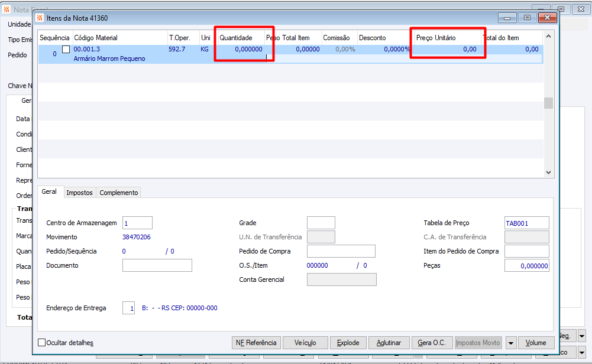Click the Endereço de Entrega number field
Image resolution: width=592 pixels, height=364 pixels.
pos(129,308)
